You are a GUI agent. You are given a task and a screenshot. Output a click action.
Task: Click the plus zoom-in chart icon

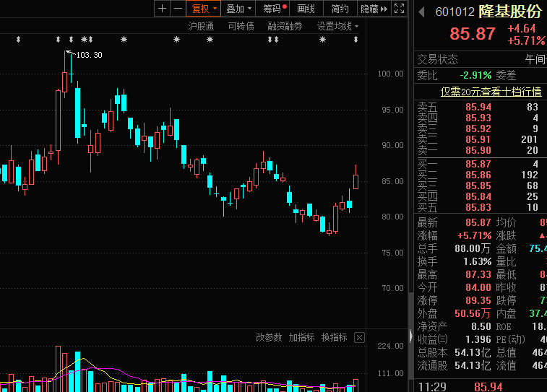162,9
